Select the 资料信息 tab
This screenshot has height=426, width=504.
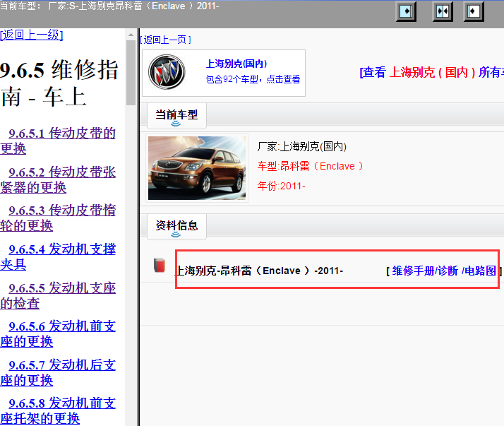click(176, 227)
